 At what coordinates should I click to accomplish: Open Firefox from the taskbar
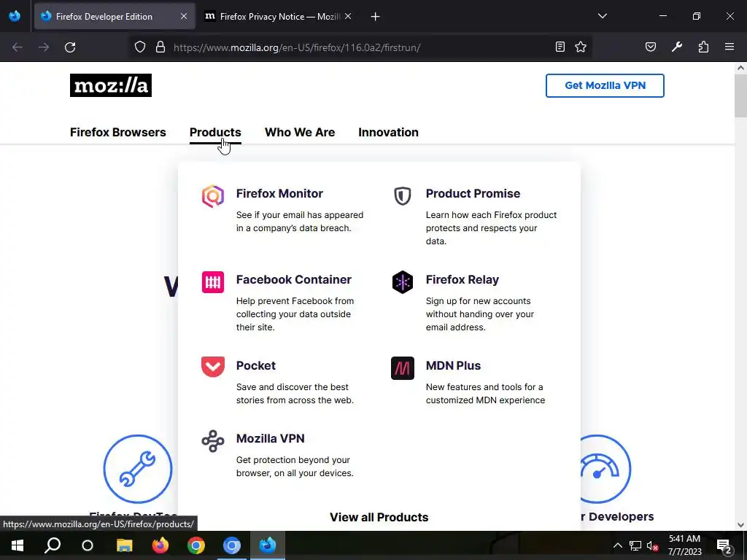[160, 545]
